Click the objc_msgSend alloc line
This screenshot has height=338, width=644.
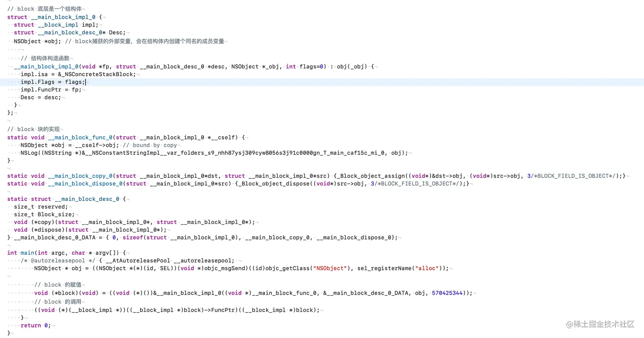[x=241, y=268]
